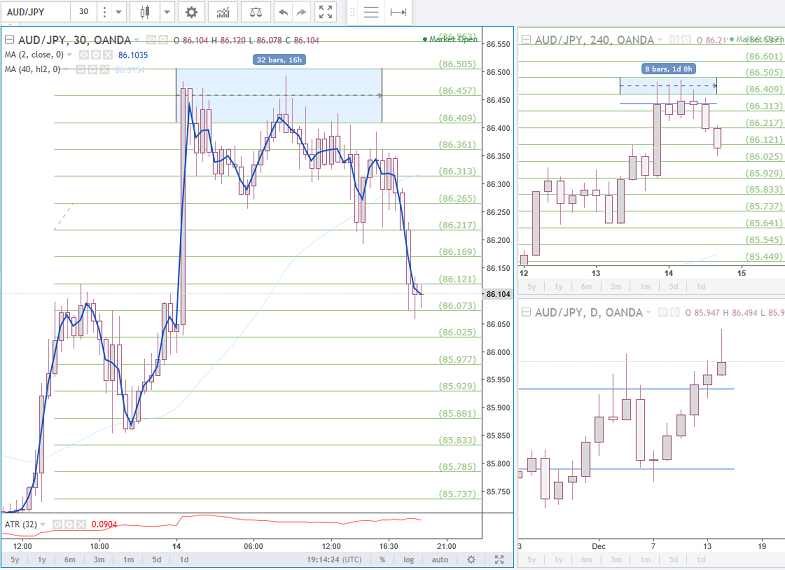
Task: Collapse the AUD/JPY 240 chart legend
Action: click(x=526, y=40)
